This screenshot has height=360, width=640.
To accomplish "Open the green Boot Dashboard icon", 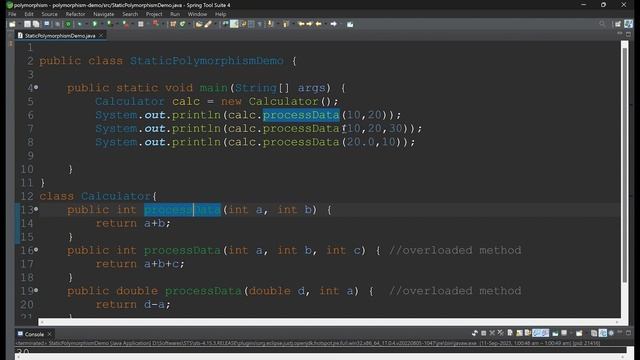I will pyautogui.click(x=68, y=24).
